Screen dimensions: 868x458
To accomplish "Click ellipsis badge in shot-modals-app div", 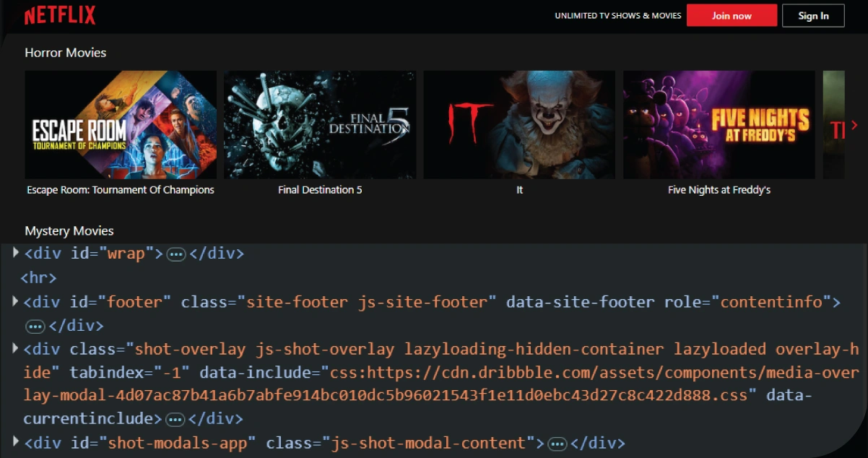I will pyautogui.click(x=556, y=444).
